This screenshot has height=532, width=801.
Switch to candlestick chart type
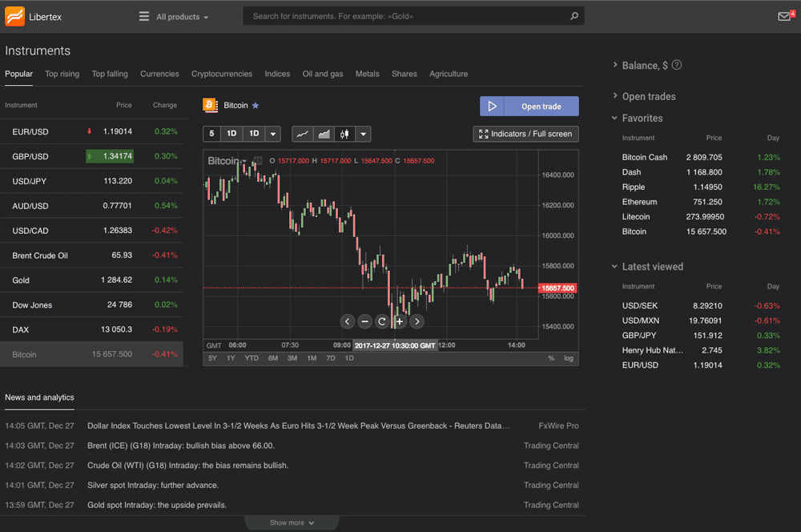coord(344,134)
